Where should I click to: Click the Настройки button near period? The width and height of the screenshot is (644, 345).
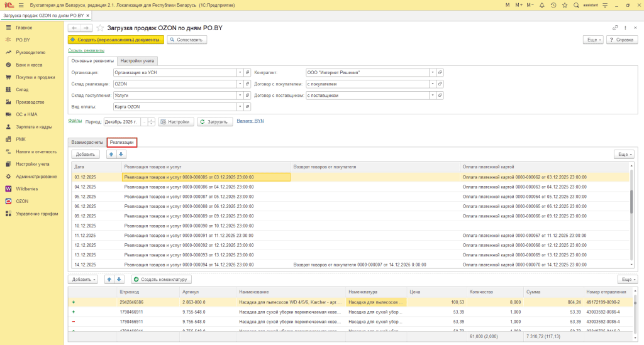176,122
